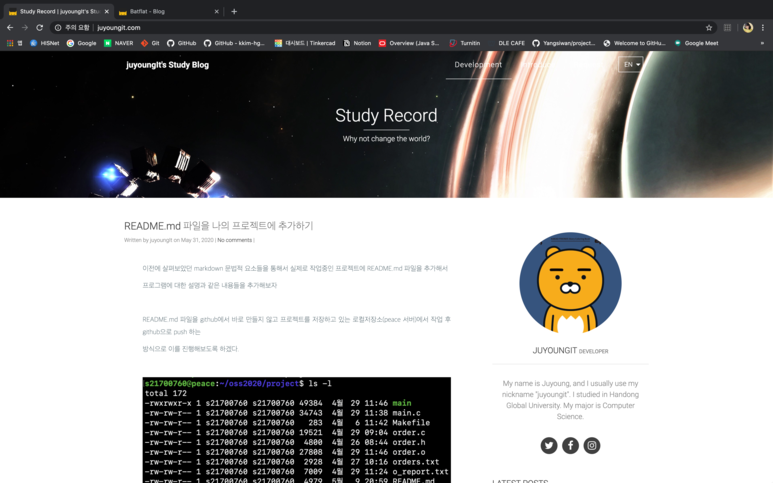The height and width of the screenshot is (483, 773).
Task: Open the Chrome profile avatar
Action: pos(748,28)
